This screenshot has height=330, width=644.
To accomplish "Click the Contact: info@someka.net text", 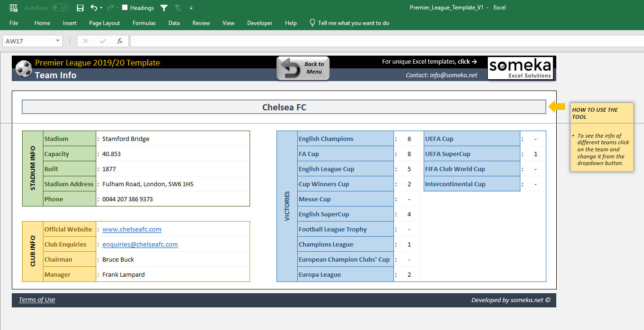I will [x=441, y=75].
